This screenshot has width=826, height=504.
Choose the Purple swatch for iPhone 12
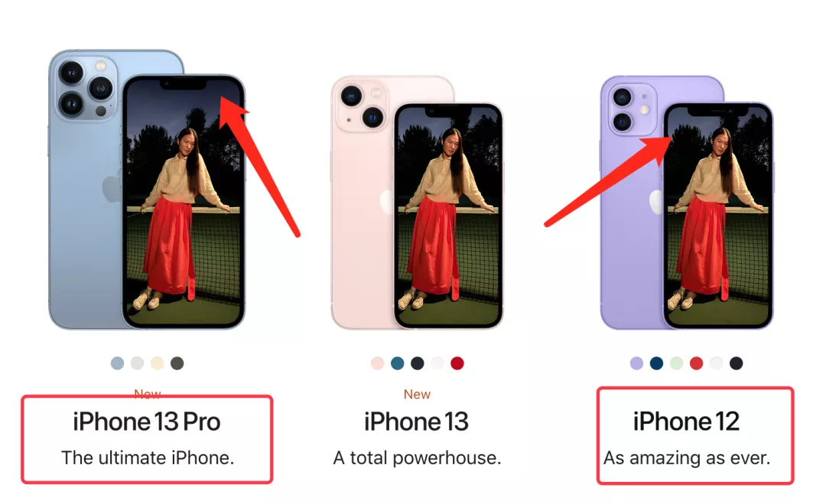(x=637, y=363)
